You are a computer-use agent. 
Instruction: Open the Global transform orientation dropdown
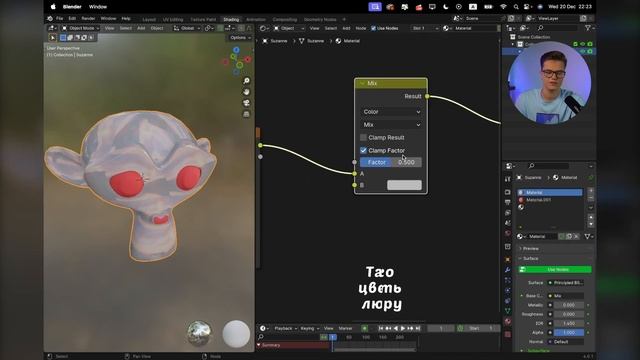tap(187, 28)
